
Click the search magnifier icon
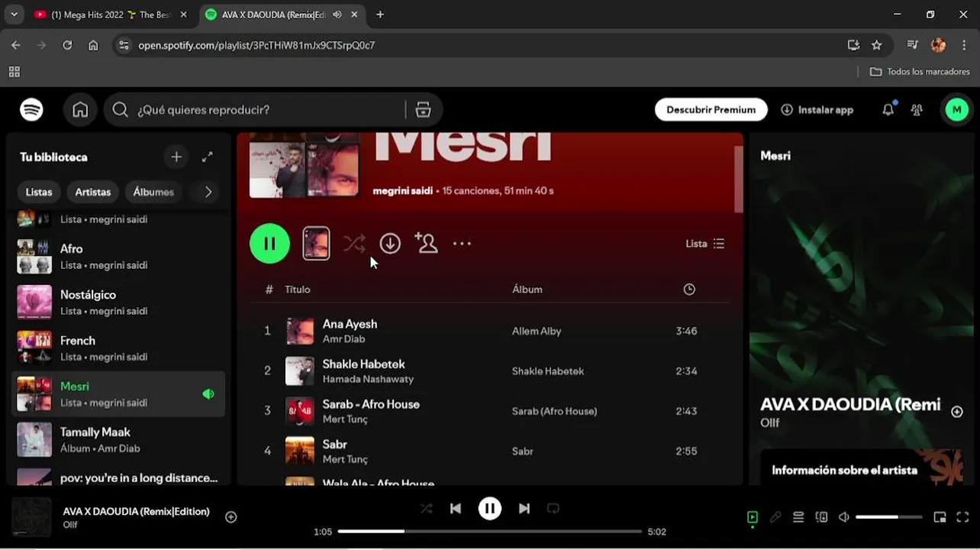120,110
